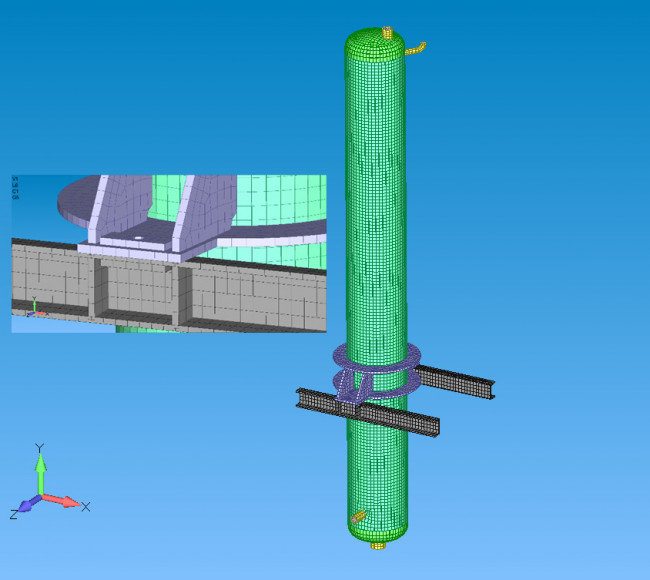
Task: Click the blue Z axis arrow
Action: (x=24, y=507)
